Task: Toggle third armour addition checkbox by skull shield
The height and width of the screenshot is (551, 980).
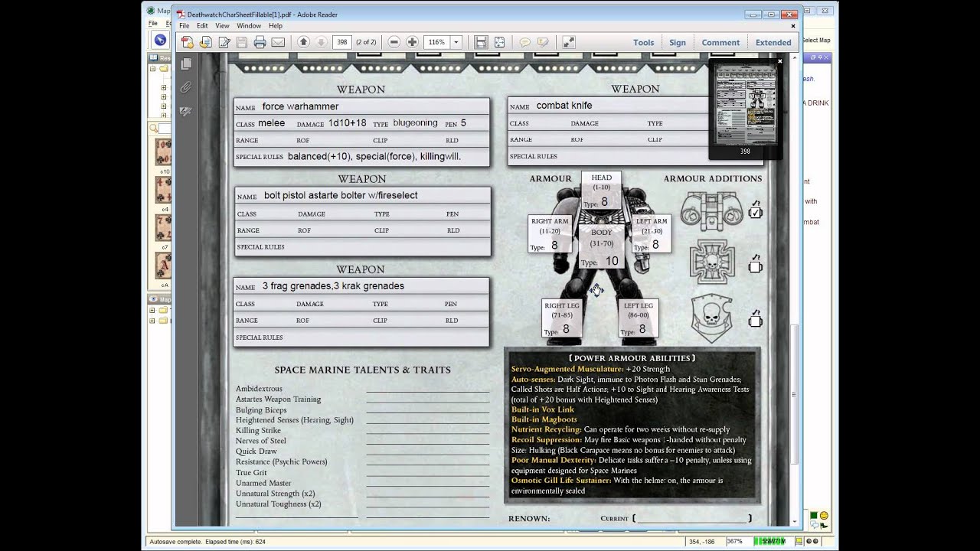Action: pos(756,321)
